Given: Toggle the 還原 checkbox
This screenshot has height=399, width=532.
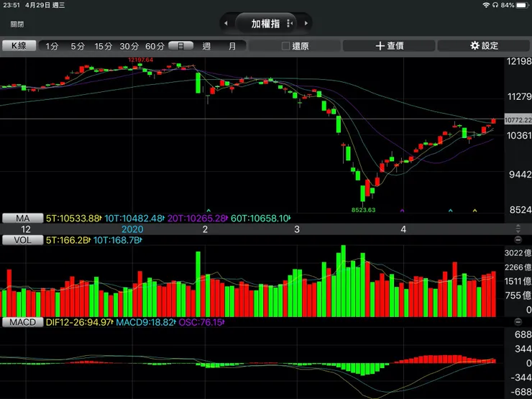Looking at the screenshot, I should (285, 46).
